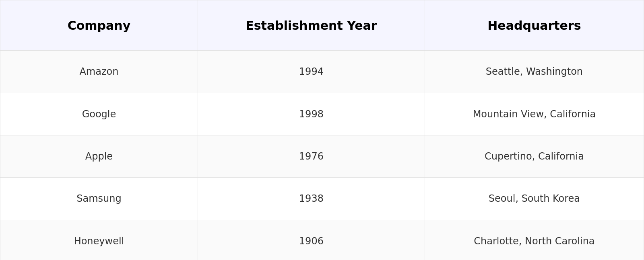Click the Honeywell company cell
This screenshot has height=260, width=644.
click(99, 241)
